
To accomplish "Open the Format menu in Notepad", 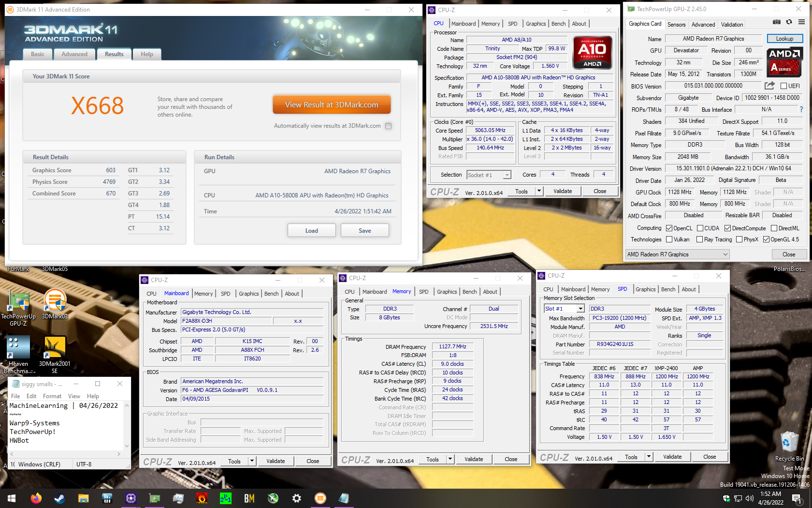I will click(x=52, y=396).
